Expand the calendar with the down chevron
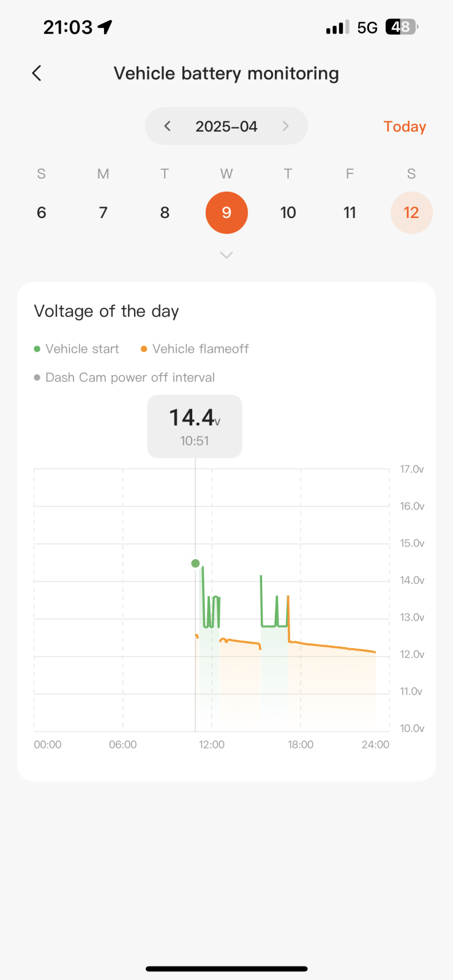Screen dimensions: 453x980 tap(226, 255)
